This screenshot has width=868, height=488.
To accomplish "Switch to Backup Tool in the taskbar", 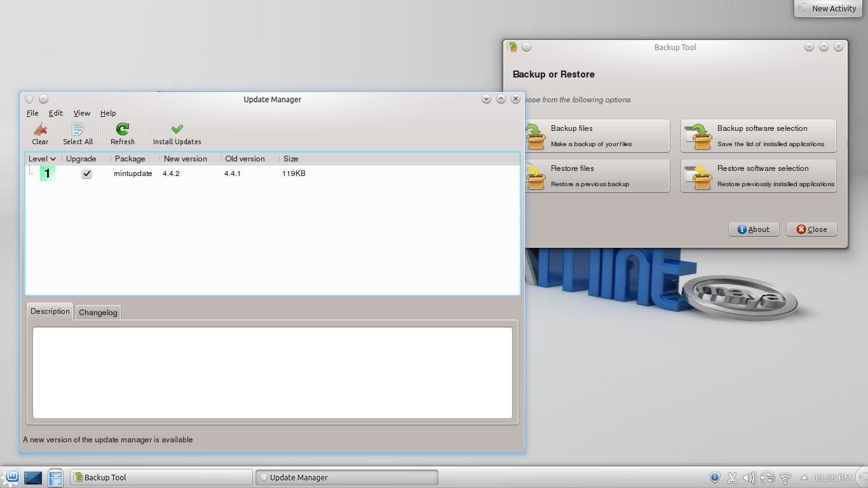I will pos(161,477).
